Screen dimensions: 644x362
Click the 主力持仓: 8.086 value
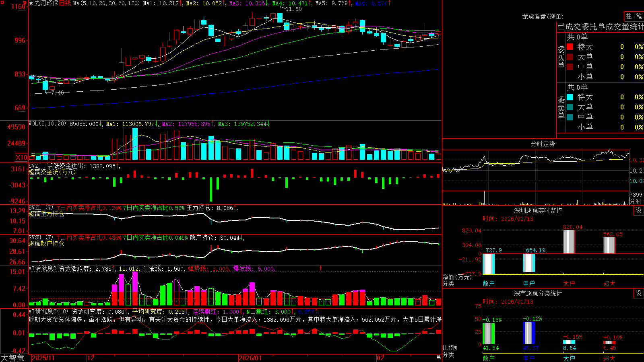click(x=210, y=208)
